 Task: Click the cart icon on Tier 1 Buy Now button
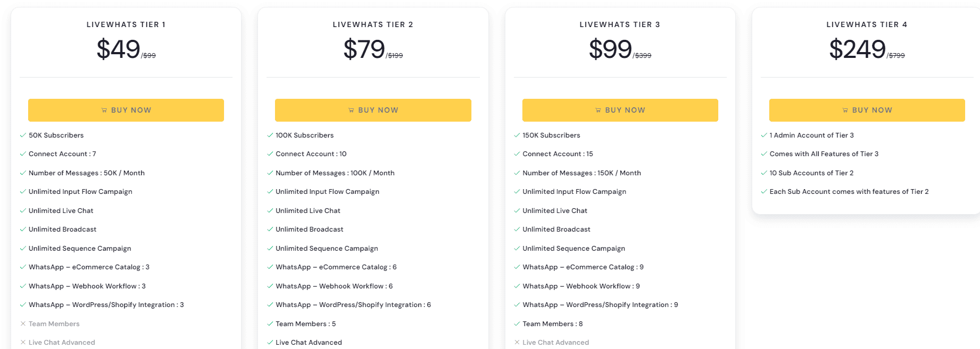104,110
